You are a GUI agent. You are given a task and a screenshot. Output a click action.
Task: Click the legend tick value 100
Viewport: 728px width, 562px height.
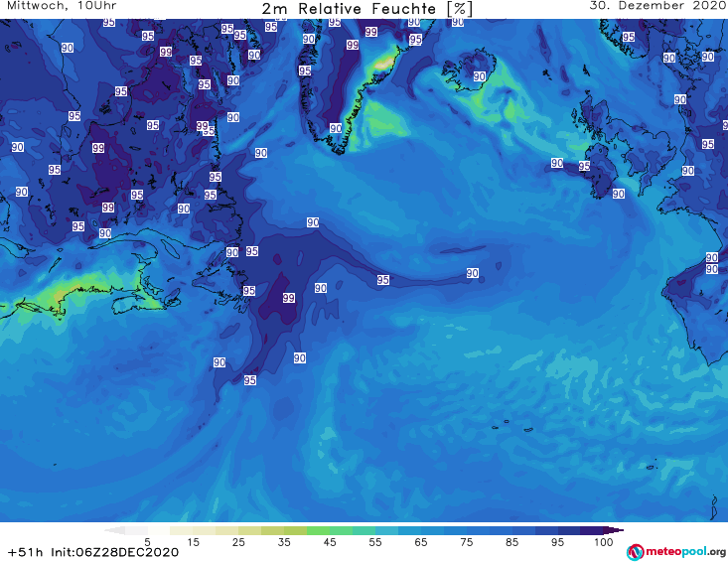click(x=604, y=542)
